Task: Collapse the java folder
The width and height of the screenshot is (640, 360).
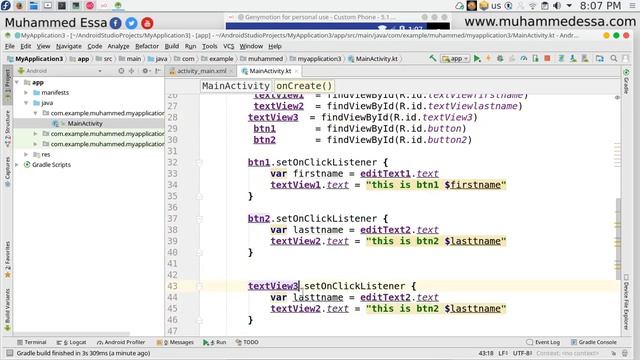Action: coord(26,103)
